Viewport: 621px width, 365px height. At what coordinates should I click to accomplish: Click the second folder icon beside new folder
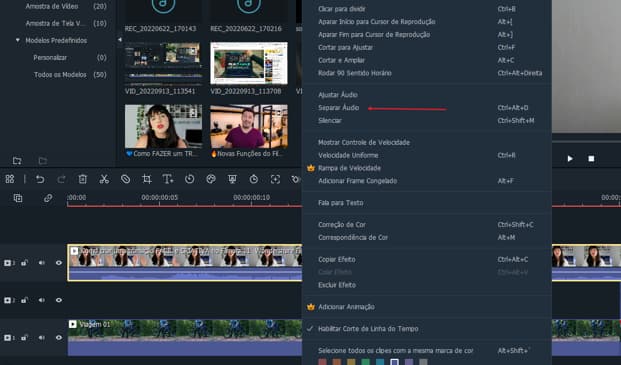tap(43, 161)
